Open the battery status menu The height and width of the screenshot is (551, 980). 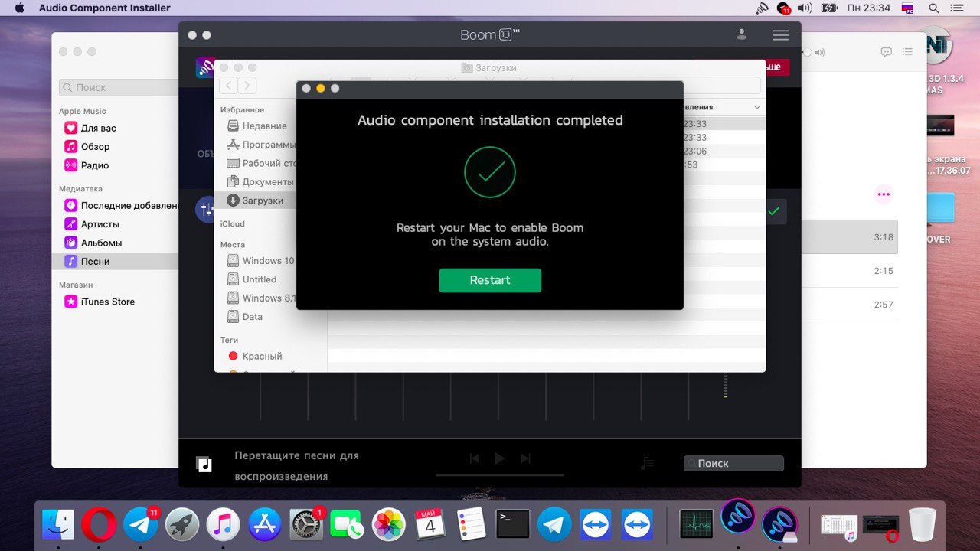pyautogui.click(x=829, y=8)
